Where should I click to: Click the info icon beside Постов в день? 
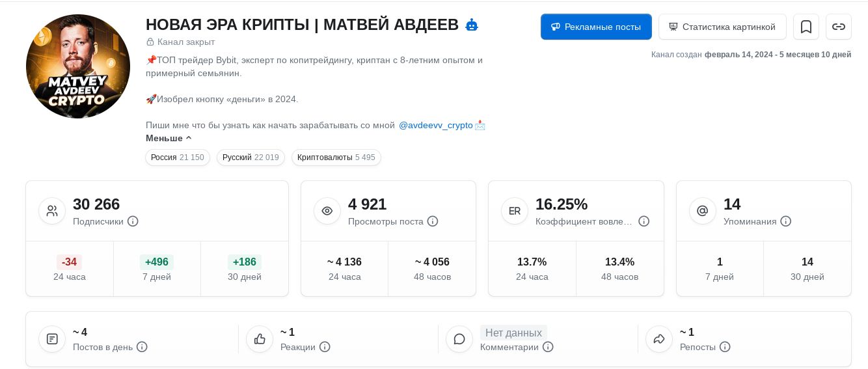tap(142, 347)
